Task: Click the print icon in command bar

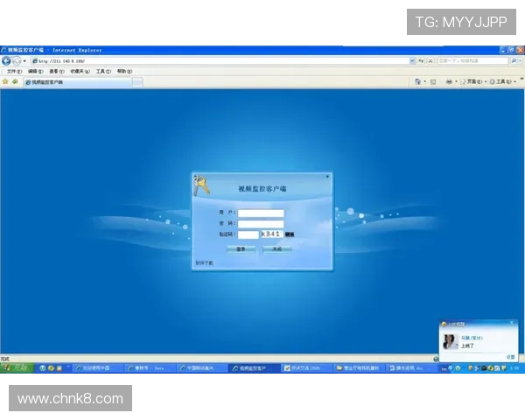Action: coord(449,81)
